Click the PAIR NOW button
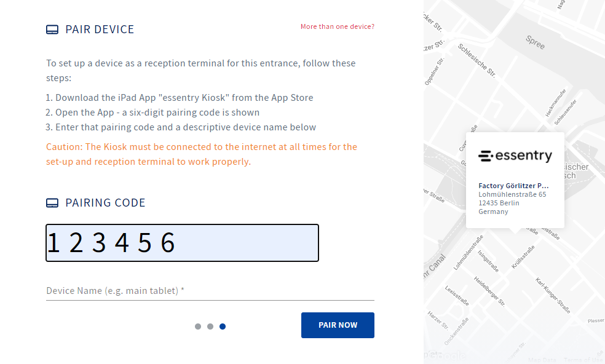 click(x=338, y=325)
